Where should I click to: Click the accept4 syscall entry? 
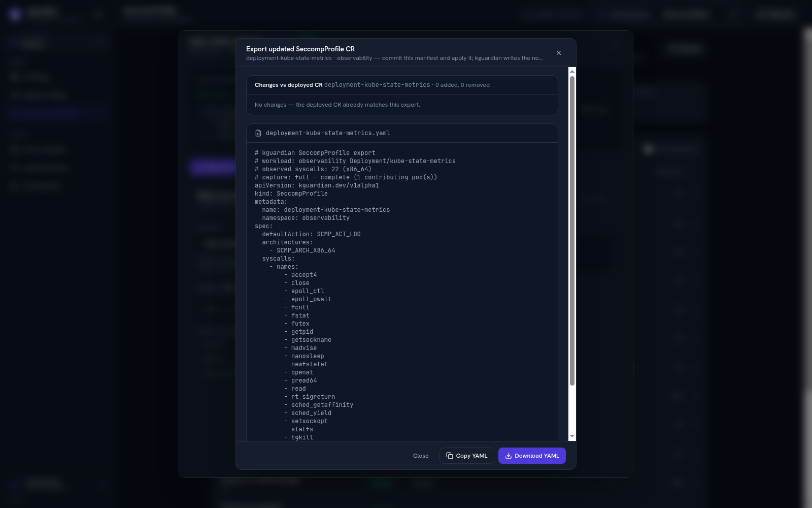(304, 275)
